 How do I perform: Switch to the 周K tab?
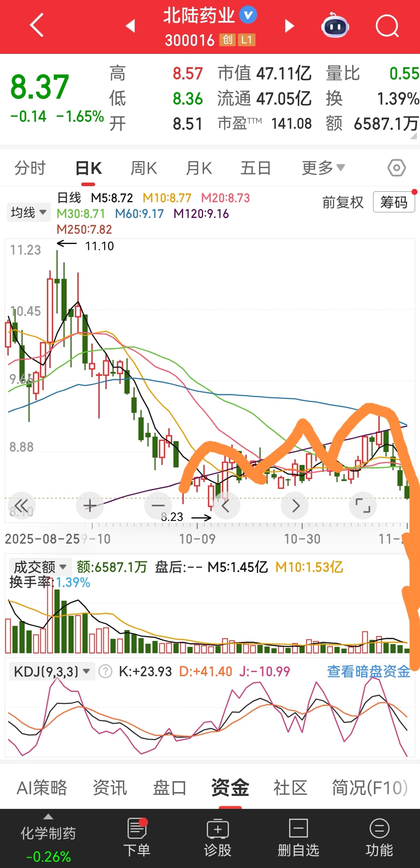pyautogui.click(x=143, y=168)
